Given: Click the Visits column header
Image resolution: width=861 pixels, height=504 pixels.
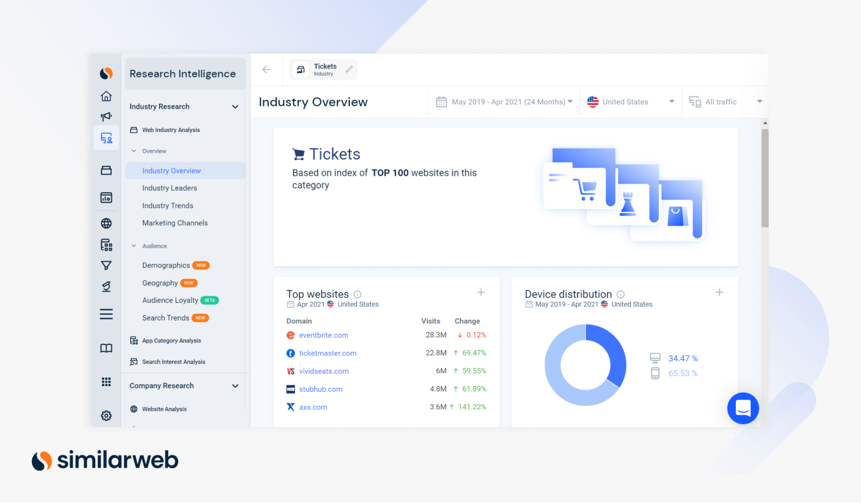Looking at the screenshot, I should (x=430, y=321).
